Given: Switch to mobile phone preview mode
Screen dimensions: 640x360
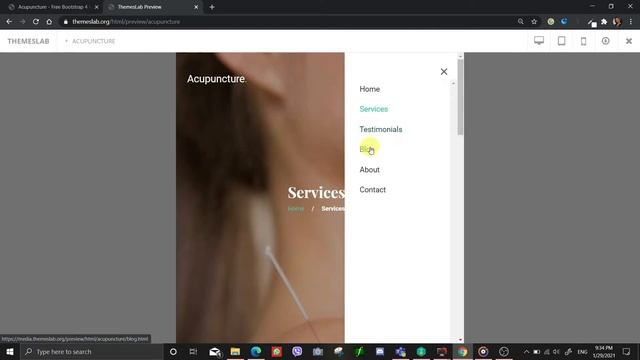Looking at the screenshot, I should [x=584, y=41].
